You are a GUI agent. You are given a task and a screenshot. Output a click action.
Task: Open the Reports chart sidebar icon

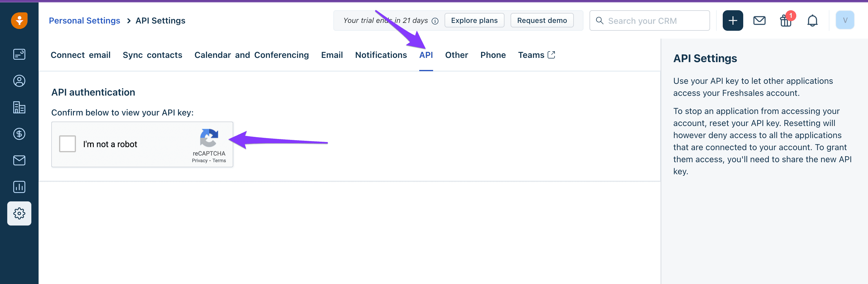pos(19,187)
